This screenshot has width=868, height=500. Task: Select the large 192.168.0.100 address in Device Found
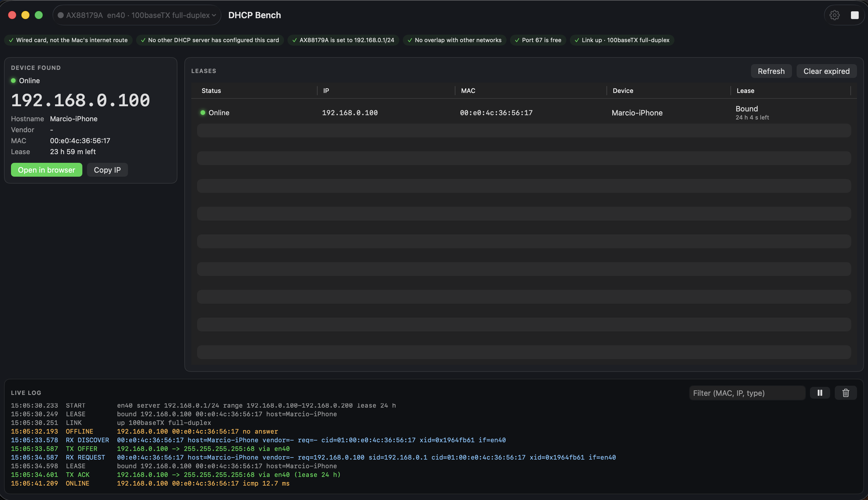click(x=80, y=100)
